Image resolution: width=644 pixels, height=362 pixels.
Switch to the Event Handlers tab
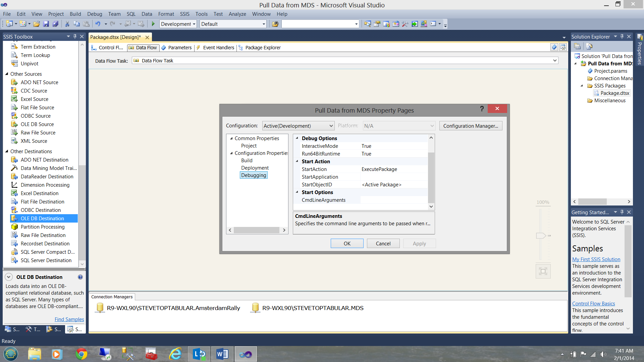218,48
